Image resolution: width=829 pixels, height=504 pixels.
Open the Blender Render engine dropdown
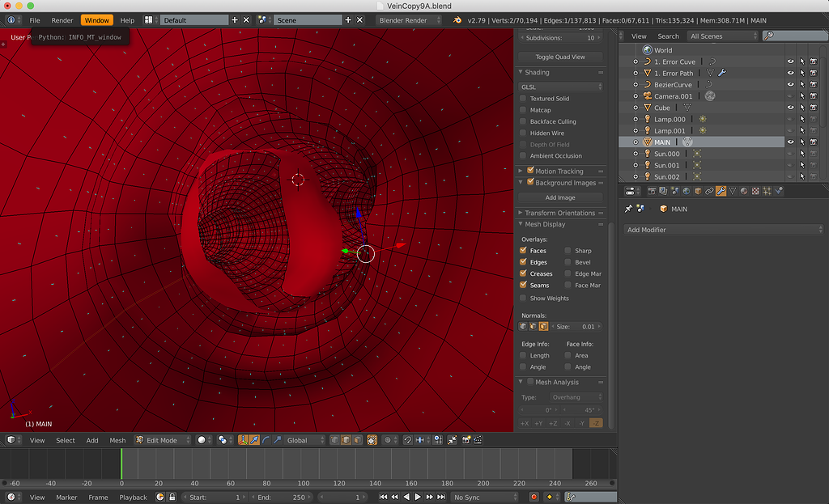[x=409, y=20]
